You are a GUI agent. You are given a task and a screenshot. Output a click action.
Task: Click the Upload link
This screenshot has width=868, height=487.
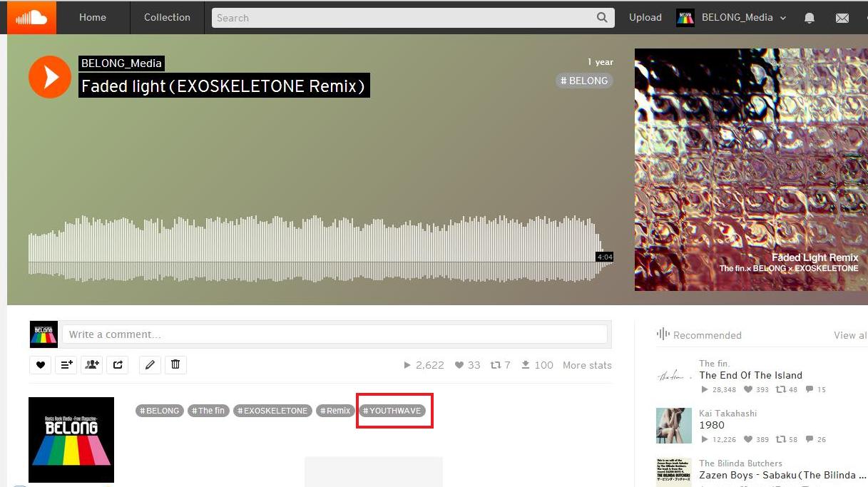click(x=645, y=17)
